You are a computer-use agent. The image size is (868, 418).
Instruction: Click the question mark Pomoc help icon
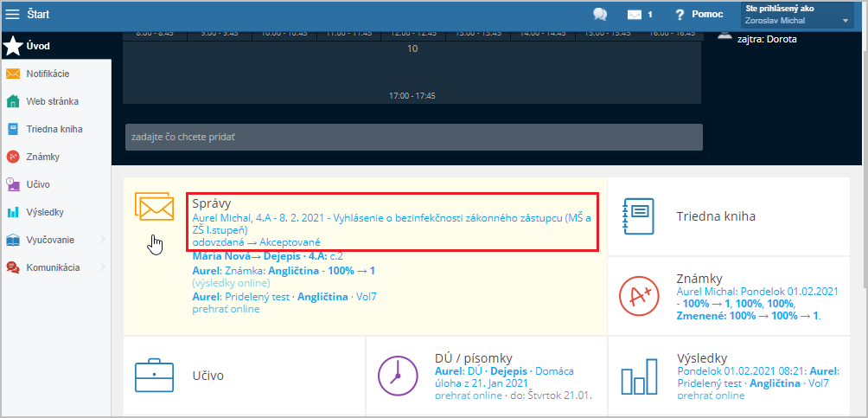click(x=680, y=15)
